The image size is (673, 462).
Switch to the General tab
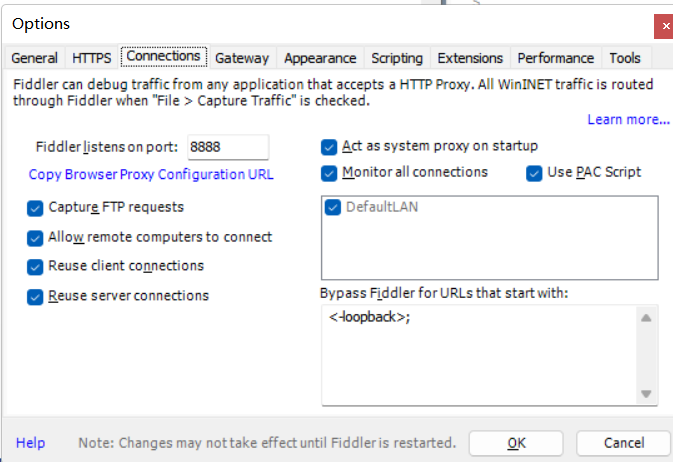pos(35,58)
